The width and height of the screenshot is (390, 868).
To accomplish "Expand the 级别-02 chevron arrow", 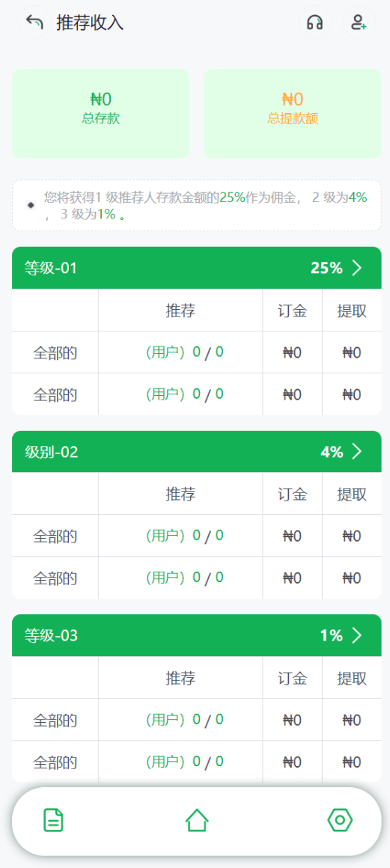I will [x=357, y=452].
